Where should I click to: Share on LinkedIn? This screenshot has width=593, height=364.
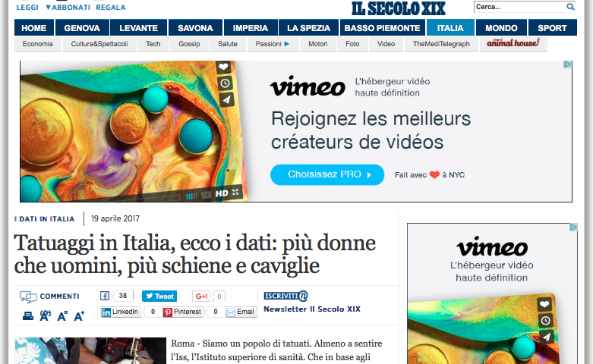click(121, 312)
